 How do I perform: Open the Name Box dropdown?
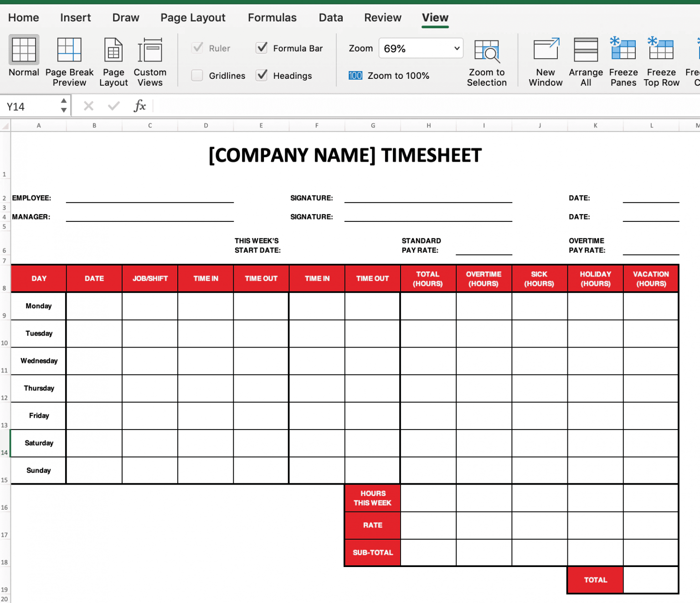[64, 105]
